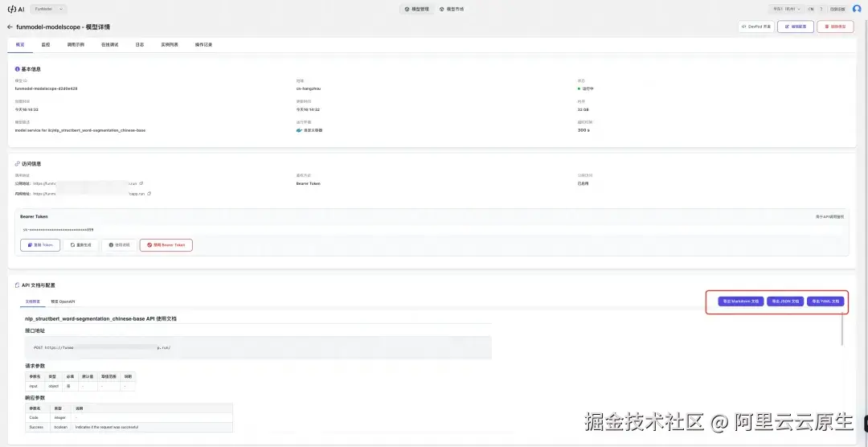
Task: Click 导出 YAML 文档 button
Action: pos(825,301)
